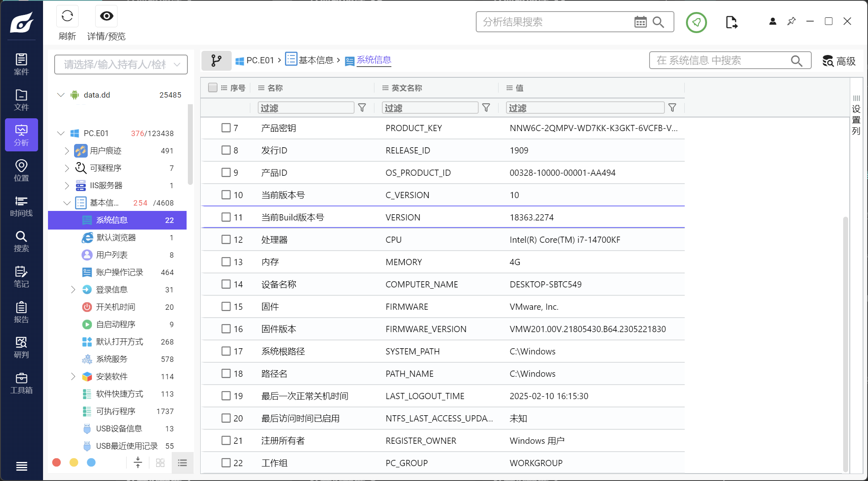This screenshot has width=868, height=481.
Task: Check row 10 当前版本号 checkbox
Action: tap(226, 195)
